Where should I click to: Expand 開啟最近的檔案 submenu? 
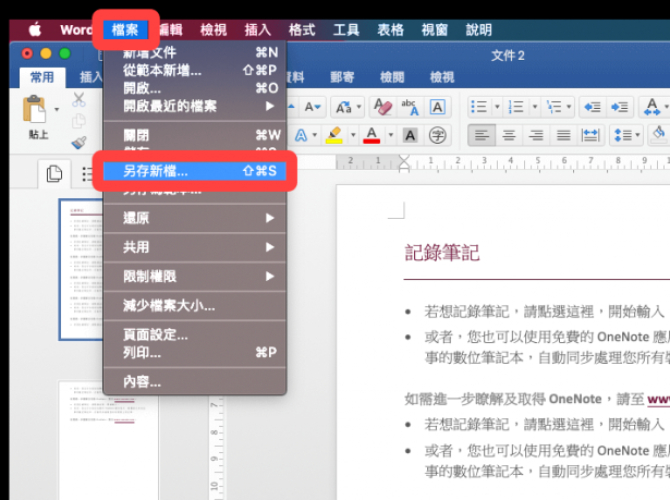pyautogui.click(x=195, y=106)
